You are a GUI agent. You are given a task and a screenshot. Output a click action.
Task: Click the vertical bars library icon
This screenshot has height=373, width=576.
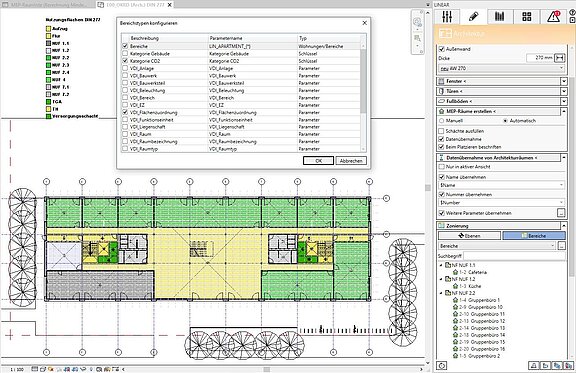tap(500, 17)
